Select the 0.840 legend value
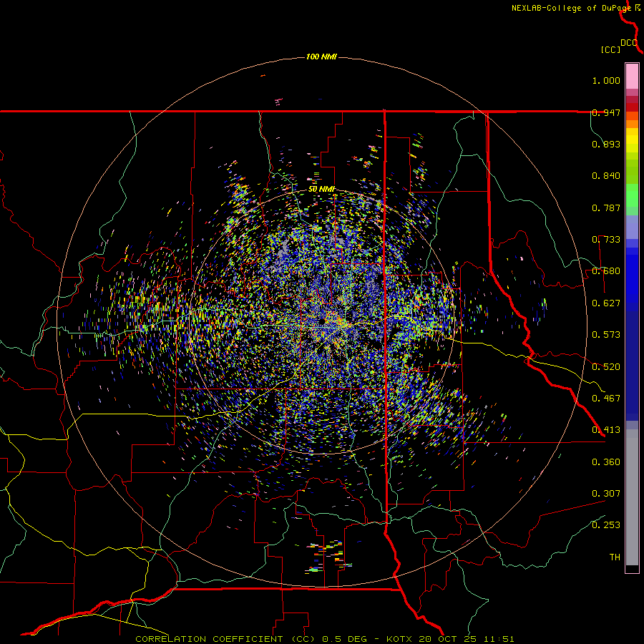Screen dimensions: 644x644 coord(606,176)
